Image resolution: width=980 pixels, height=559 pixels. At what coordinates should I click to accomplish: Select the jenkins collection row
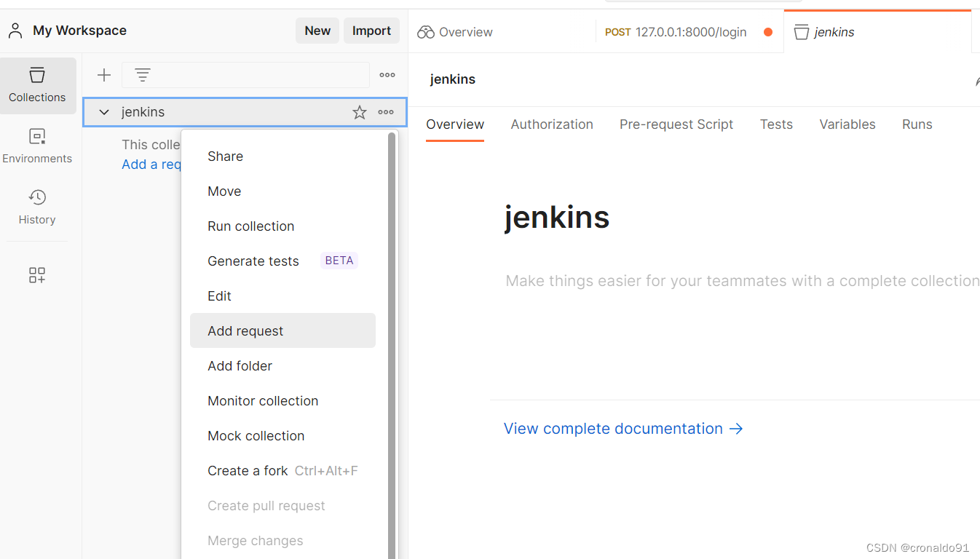click(x=245, y=112)
